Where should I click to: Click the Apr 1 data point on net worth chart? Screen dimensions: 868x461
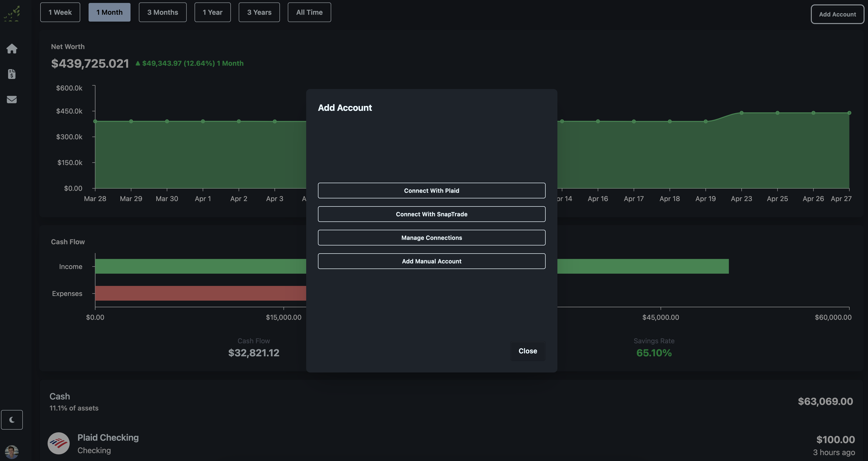click(203, 121)
